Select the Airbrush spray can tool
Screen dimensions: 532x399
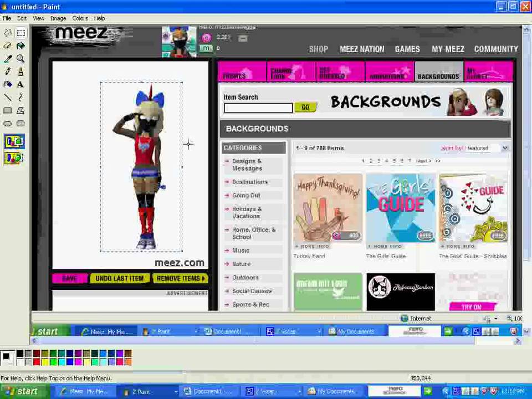pyautogui.click(x=8, y=84)
